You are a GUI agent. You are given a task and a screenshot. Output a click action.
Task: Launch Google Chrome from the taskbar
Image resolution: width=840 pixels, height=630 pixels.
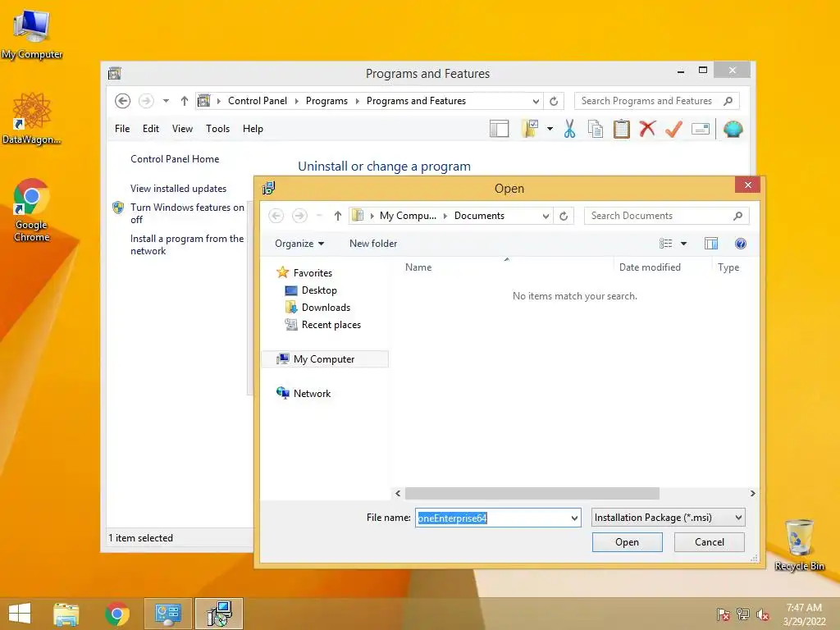[x=116, y=614]
